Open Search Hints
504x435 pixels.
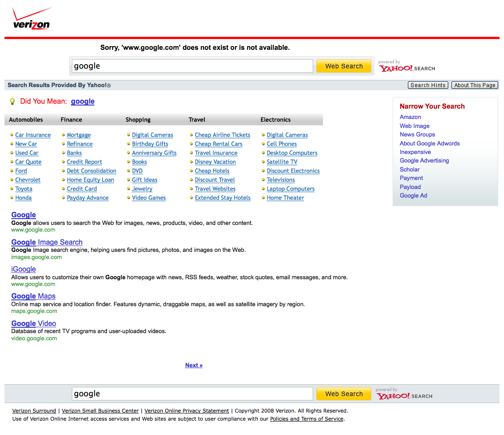428,85
